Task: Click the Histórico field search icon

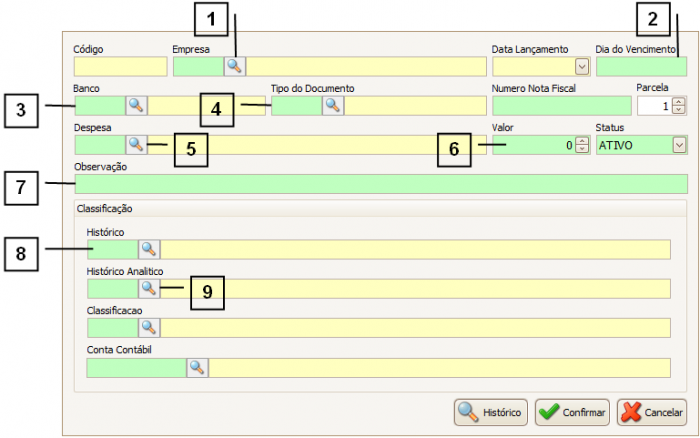Action: click(148, 249)
